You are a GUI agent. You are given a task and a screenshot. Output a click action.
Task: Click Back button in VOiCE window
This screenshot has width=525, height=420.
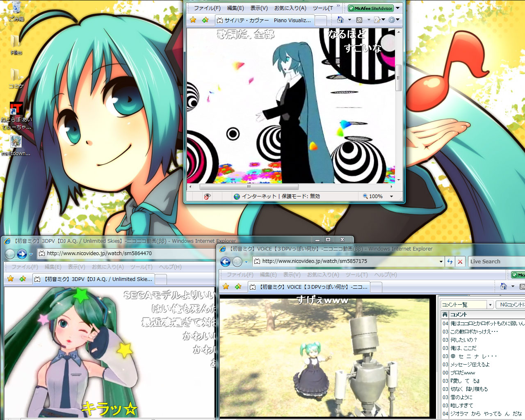[225, 262]
